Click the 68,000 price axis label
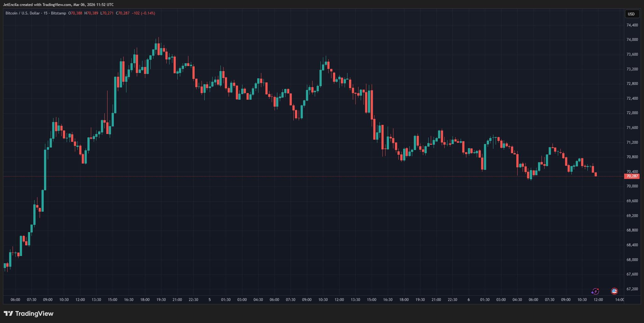 632,260
